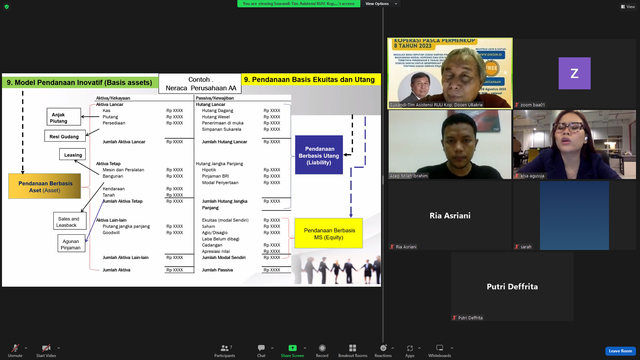
Task: Click the green Share Screen icon
Action: [x=292, y=348]
